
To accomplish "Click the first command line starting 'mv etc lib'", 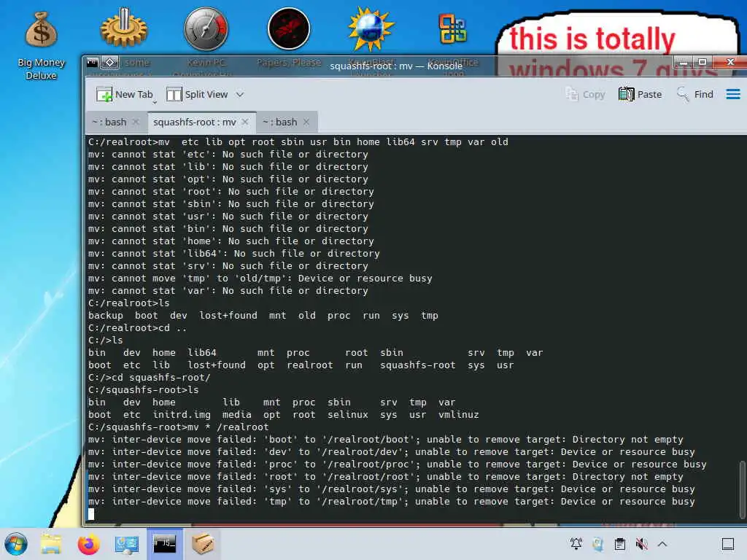I will (x=298, y=142).
